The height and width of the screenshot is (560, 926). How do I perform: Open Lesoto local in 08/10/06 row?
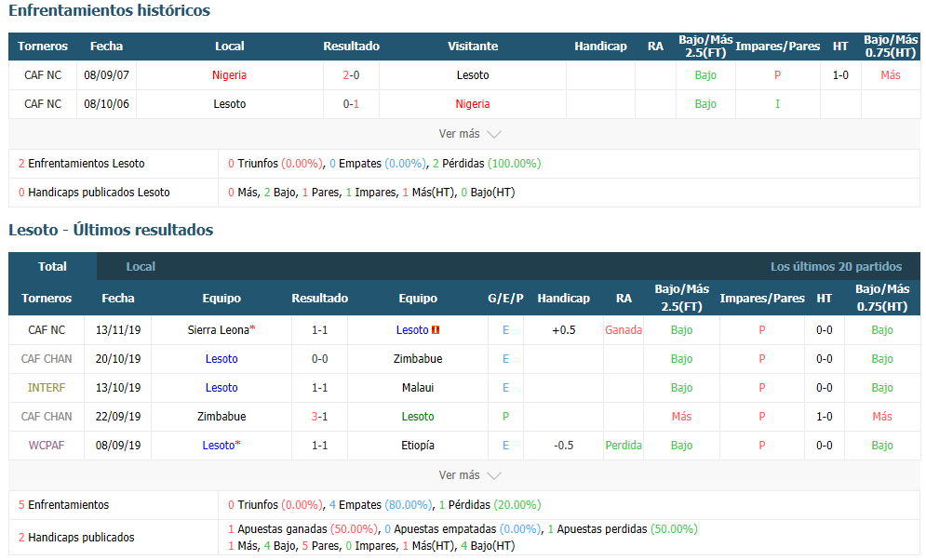click(x=229, y=104)
